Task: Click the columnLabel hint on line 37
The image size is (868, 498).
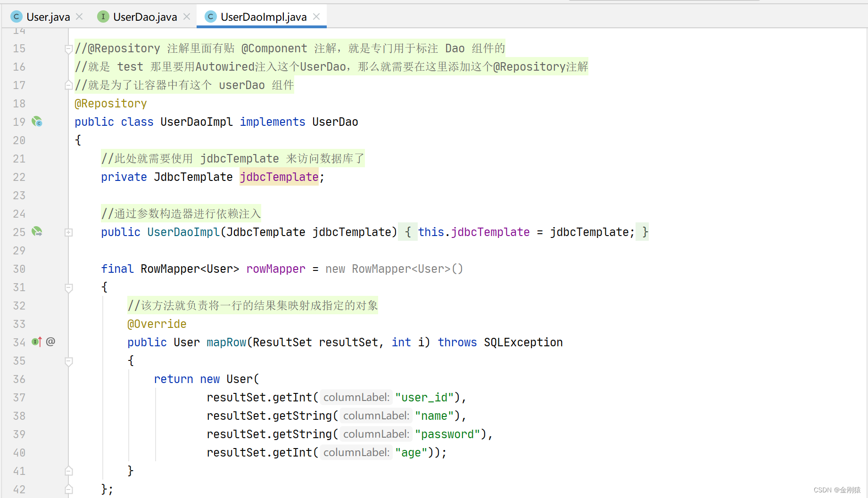Action: click(356, 398)
